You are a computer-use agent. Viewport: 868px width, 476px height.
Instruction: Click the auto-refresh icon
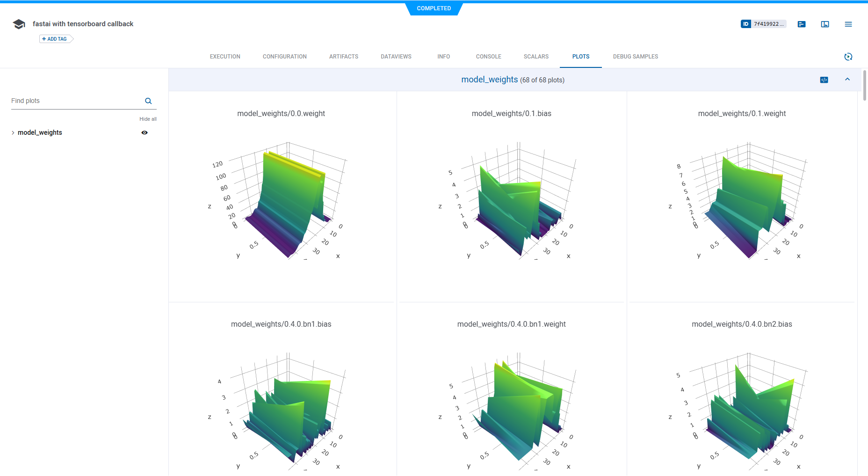tap(848, 57)
